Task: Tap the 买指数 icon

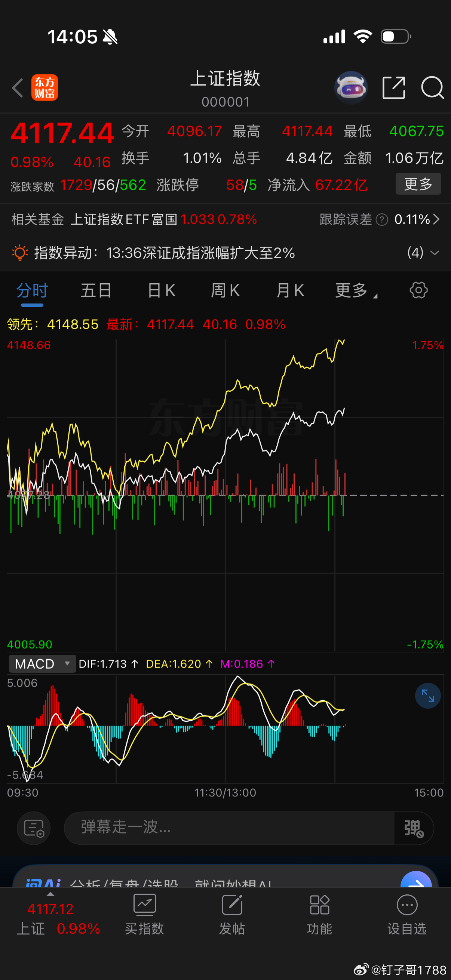Action: click(x=144, y=905)
